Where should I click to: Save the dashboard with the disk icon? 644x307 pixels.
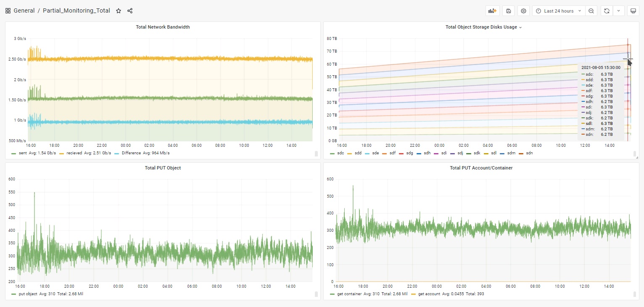pyautogui.click(x=508, y=11)
